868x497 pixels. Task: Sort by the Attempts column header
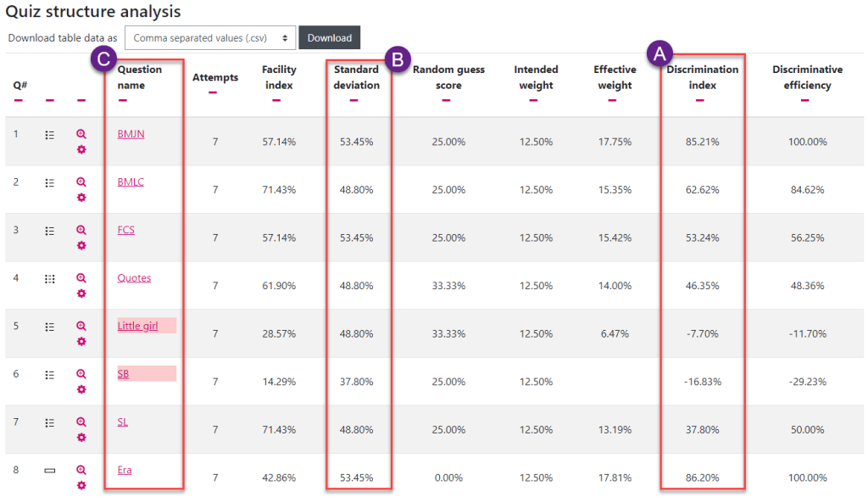[215, 77]
